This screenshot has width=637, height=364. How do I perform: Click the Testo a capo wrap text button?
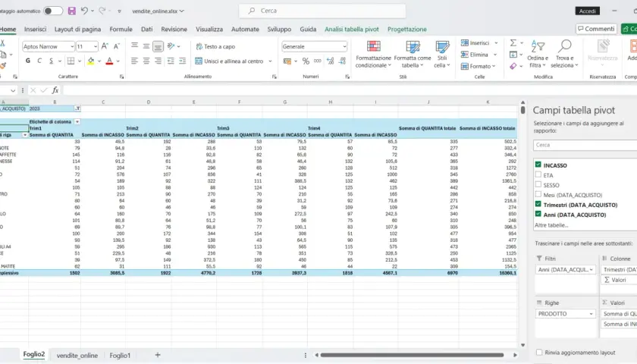tap(215, 46)
